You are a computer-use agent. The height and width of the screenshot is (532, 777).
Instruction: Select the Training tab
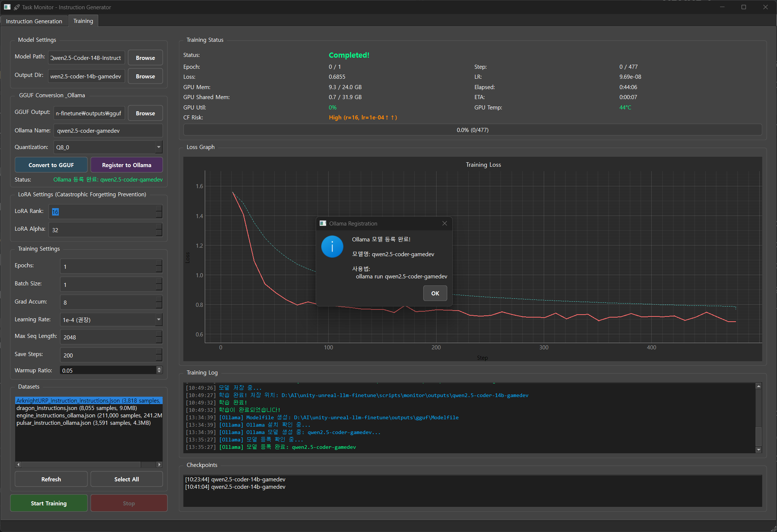83,21
